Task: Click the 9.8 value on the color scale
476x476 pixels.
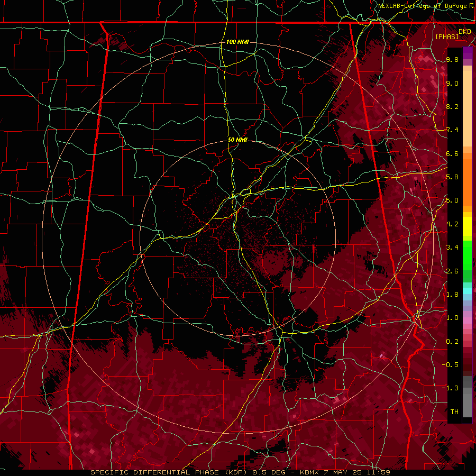Action: 452,59
